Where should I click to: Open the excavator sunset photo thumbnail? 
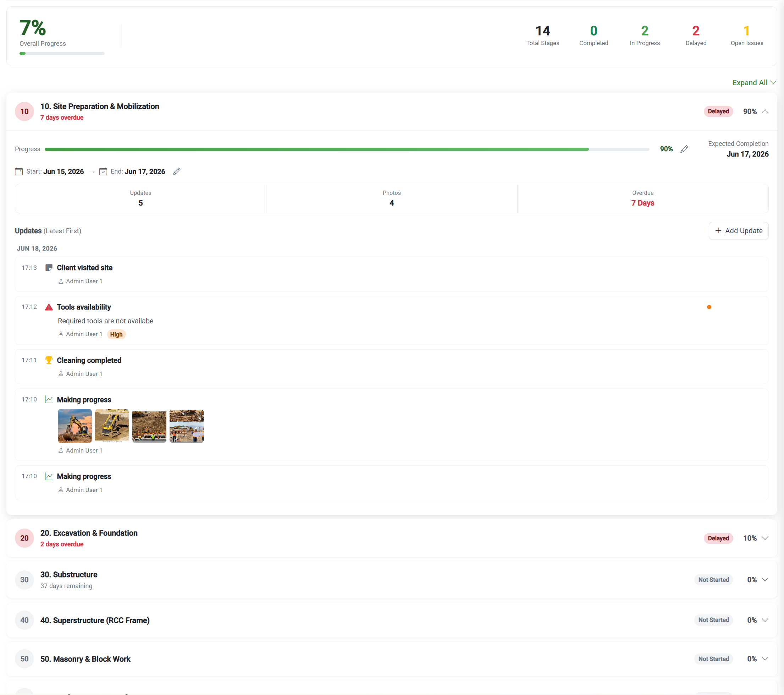75,426
